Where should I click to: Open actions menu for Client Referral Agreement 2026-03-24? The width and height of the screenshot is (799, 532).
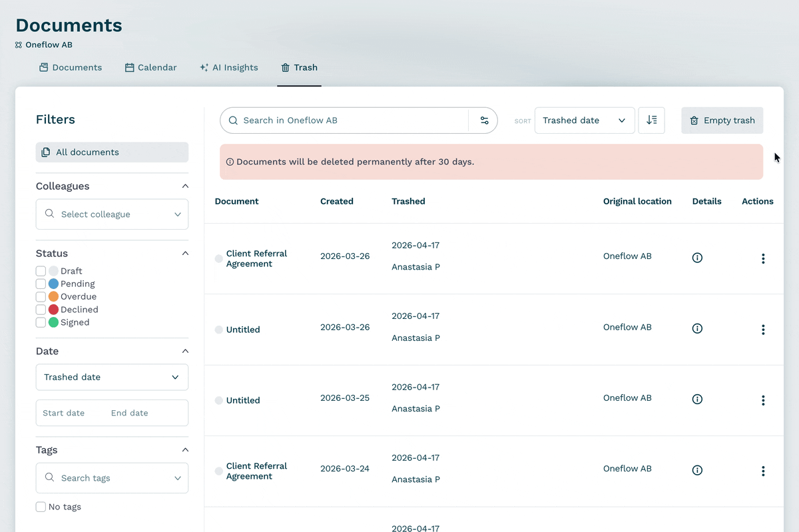coord(763,471)
